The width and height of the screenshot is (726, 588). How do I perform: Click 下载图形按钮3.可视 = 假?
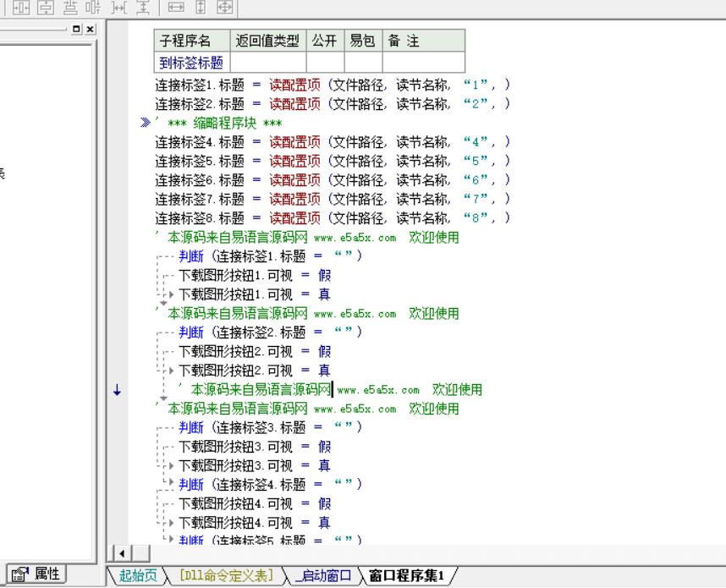coord(255,447)
